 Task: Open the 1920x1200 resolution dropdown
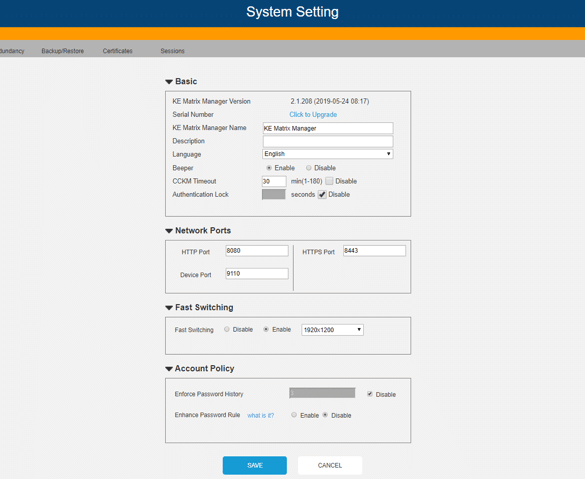[332, 330]
